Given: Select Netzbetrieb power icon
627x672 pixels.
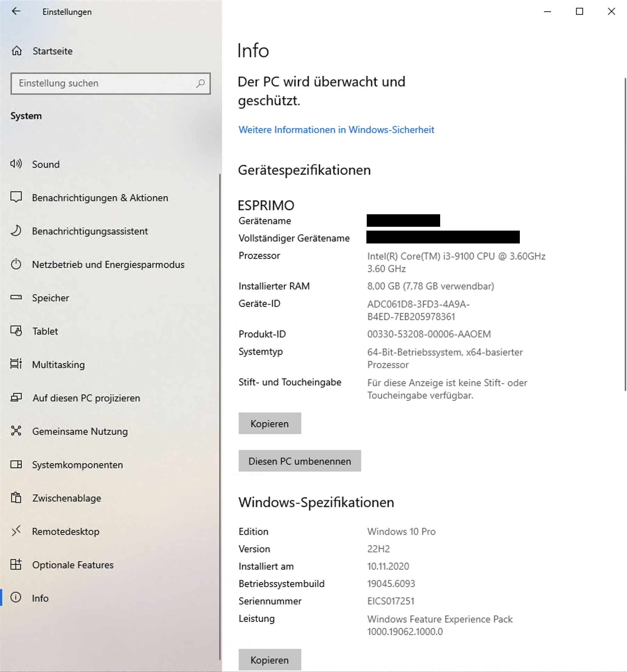Looking at the screenshot, I should tap(16, 264).
